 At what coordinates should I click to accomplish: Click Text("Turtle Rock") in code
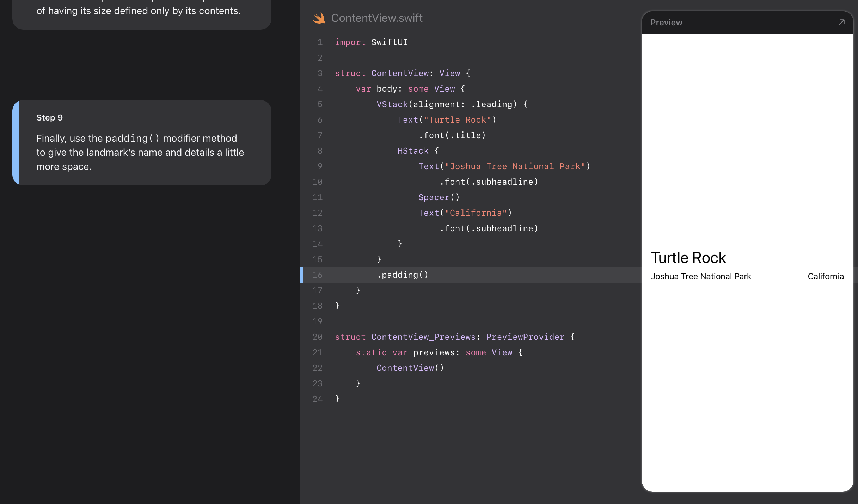446,120
